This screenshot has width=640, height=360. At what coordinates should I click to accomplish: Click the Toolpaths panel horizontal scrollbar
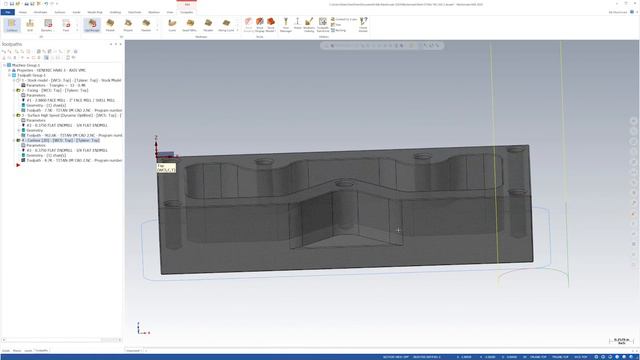click(61, 340)
